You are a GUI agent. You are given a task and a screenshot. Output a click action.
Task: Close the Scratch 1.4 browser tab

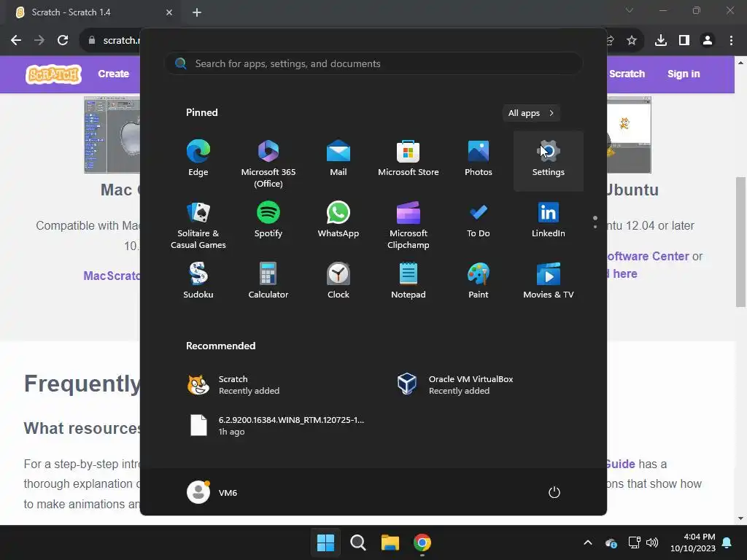[x=169, y=12]
